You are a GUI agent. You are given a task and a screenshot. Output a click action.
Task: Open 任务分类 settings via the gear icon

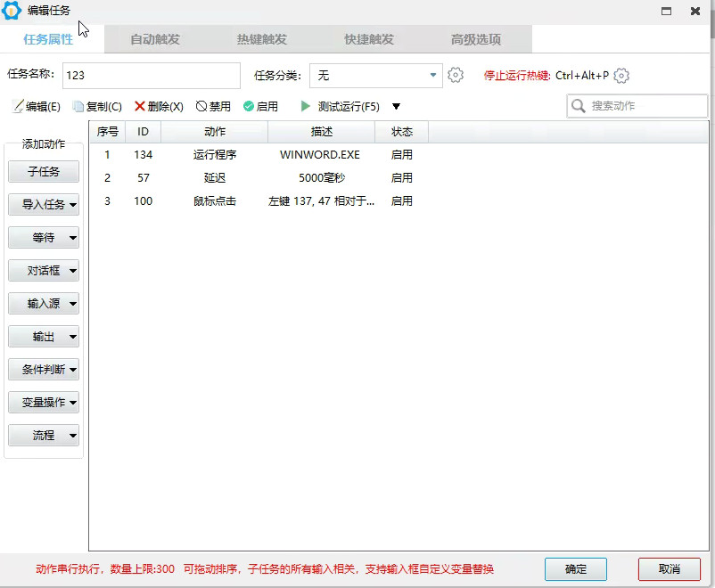(x=456, y=76)
